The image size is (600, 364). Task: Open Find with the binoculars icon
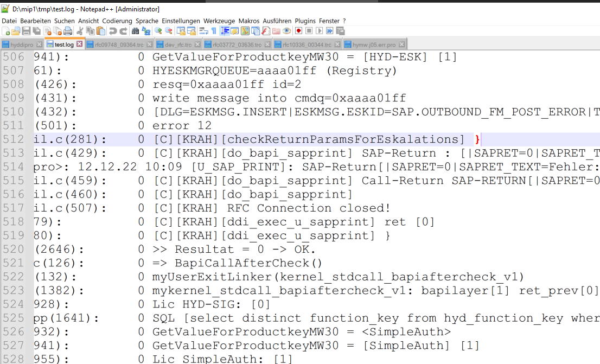[x=136, y=31]
